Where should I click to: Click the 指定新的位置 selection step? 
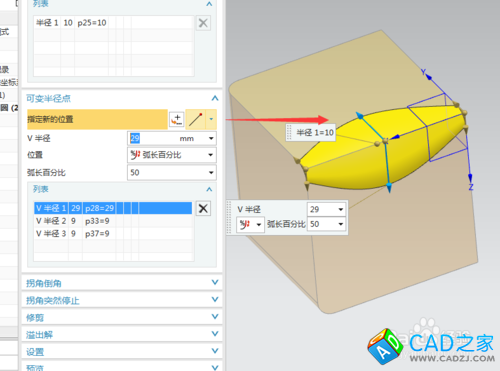97,119
